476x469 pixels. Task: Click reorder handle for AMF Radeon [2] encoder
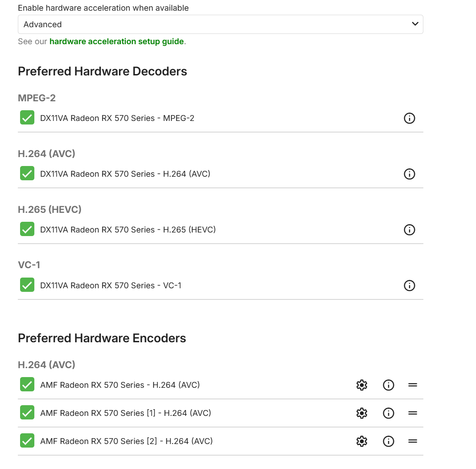pyautogui.click(x=413, y=441)
